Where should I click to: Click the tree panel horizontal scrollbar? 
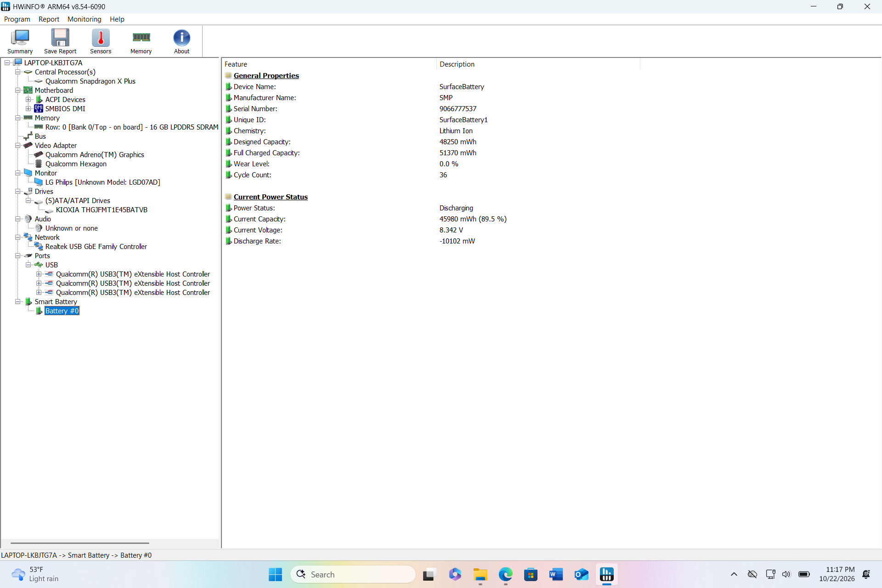79,543
